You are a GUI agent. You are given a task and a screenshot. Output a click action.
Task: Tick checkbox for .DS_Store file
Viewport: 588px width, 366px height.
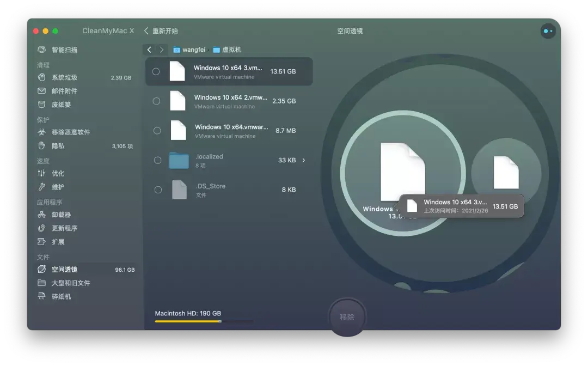(158, 190)
